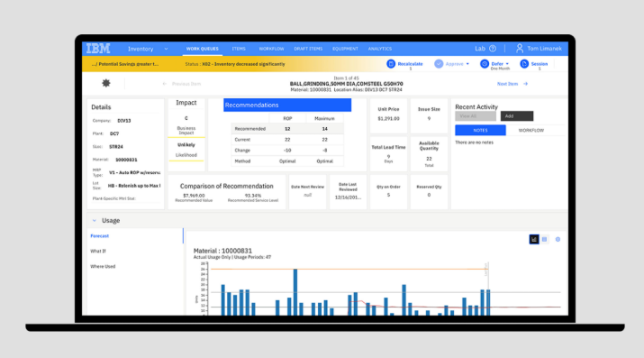Open usage chart settings gear icon

[x=558, y=239]
